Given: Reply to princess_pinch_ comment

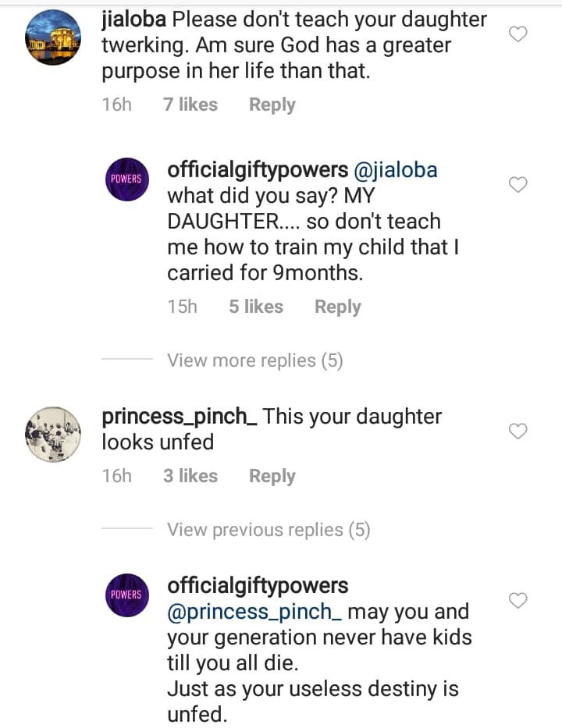Looking at the screenshot, I should pyautogui.click(x=272, y=476).
